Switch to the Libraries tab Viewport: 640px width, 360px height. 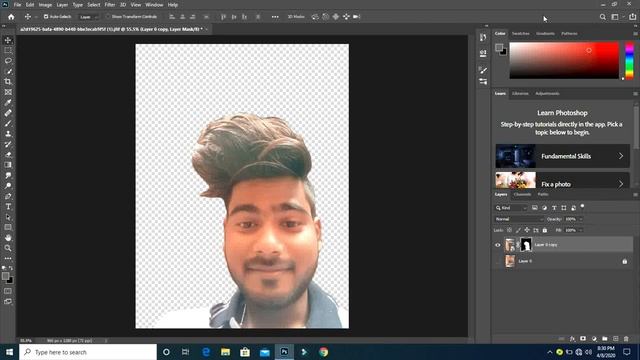pyautogui.click(x=520, y=93)
